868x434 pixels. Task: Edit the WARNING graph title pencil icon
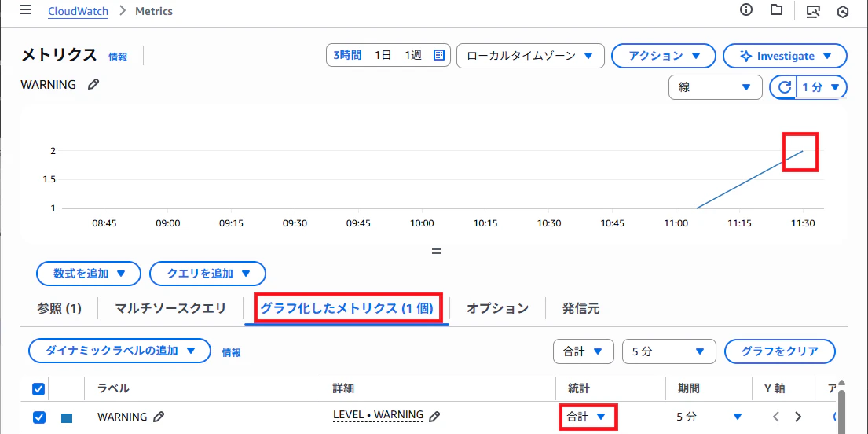tap(93, 84)
